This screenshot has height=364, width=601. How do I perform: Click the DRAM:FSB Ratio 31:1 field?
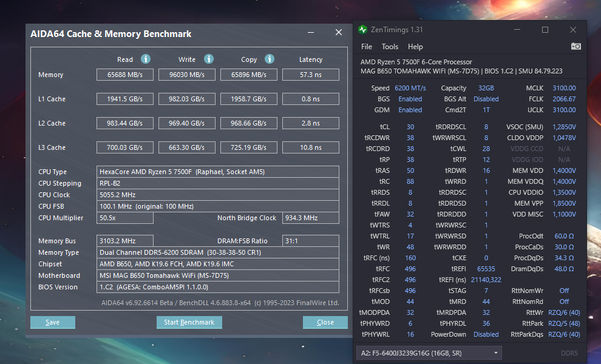[x=310, y=241]
